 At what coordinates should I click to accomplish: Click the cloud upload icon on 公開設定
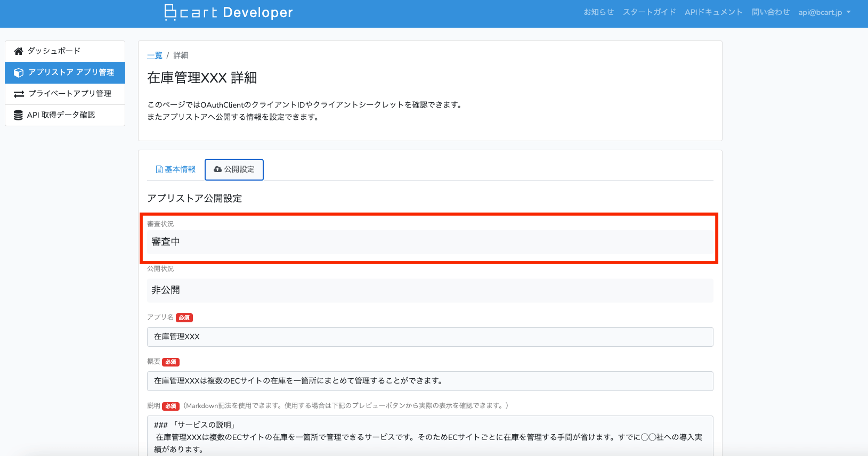[x=217, y=169]
